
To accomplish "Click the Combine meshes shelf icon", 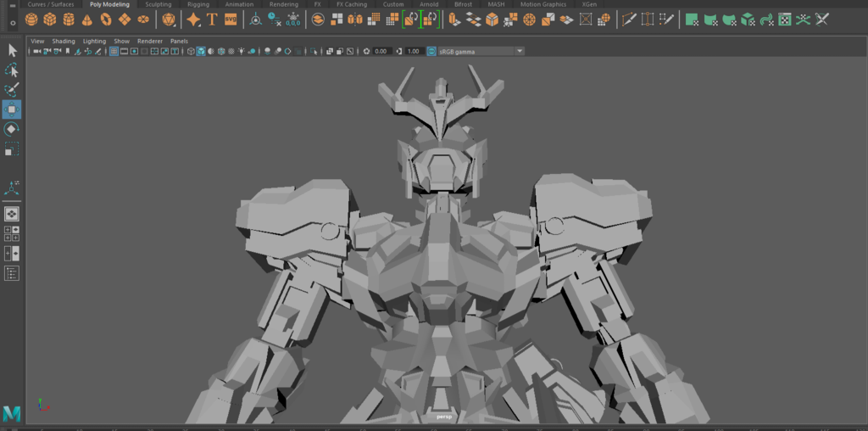I will [x=318, y=20].
